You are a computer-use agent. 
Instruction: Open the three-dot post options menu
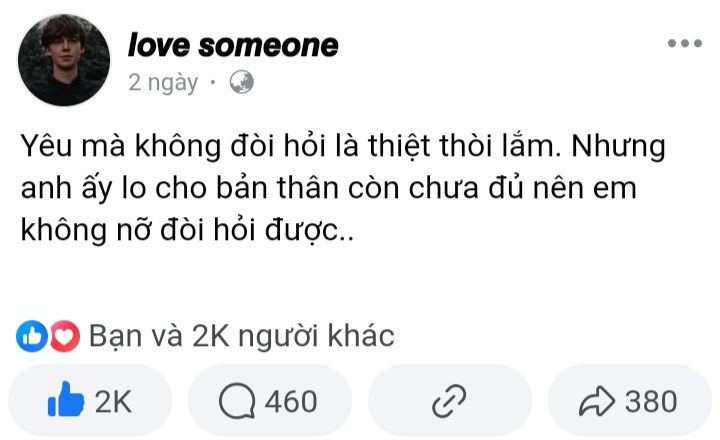[685, 44]
